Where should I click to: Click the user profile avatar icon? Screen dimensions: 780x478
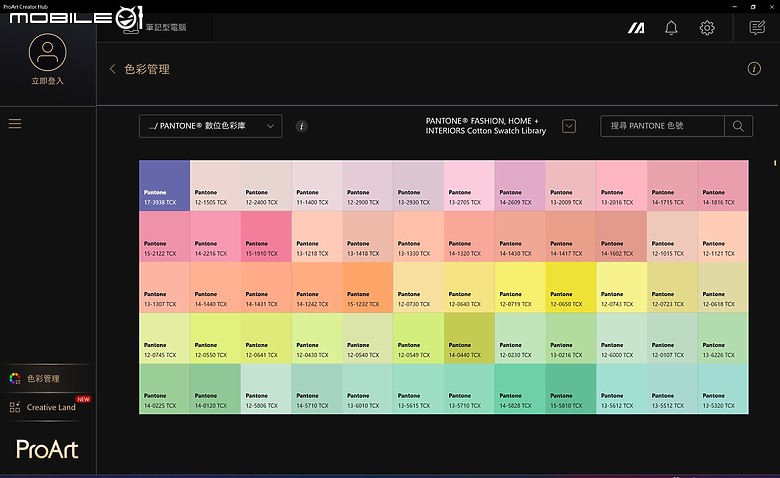pos(47,52)
